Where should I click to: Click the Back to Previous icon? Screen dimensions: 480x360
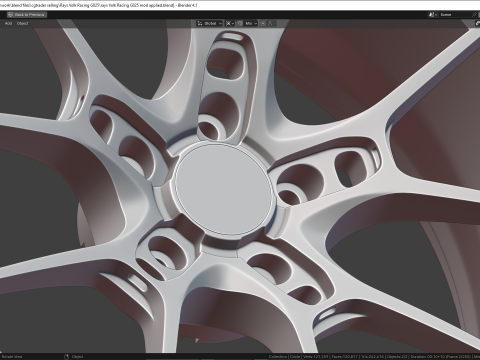10,15
